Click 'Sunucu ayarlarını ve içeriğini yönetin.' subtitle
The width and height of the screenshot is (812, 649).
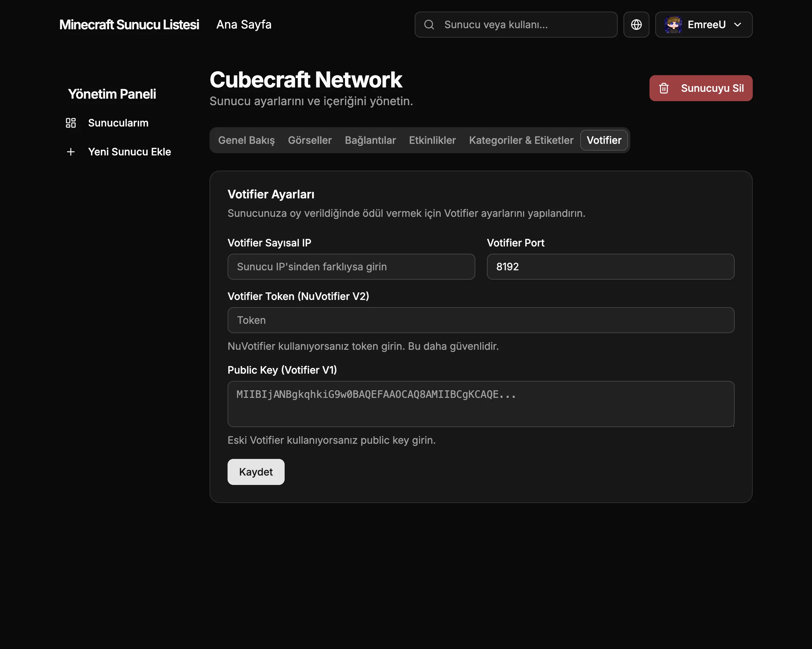click(x=311, y=101)
